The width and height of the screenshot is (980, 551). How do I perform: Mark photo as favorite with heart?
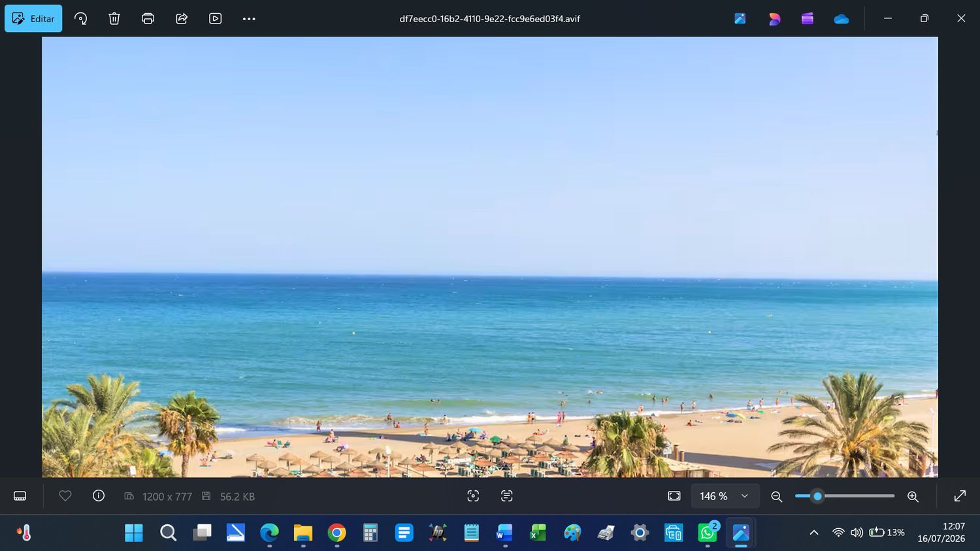[x=65, y=496]
